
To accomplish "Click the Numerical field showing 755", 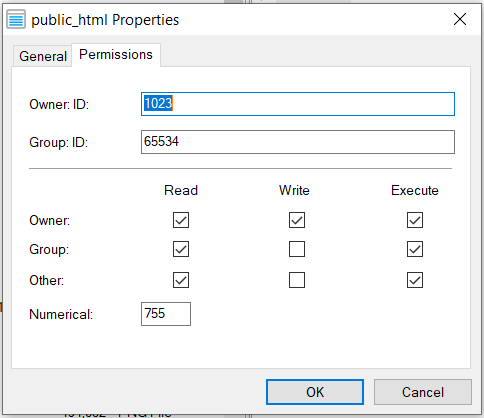I will pos(166,314).
